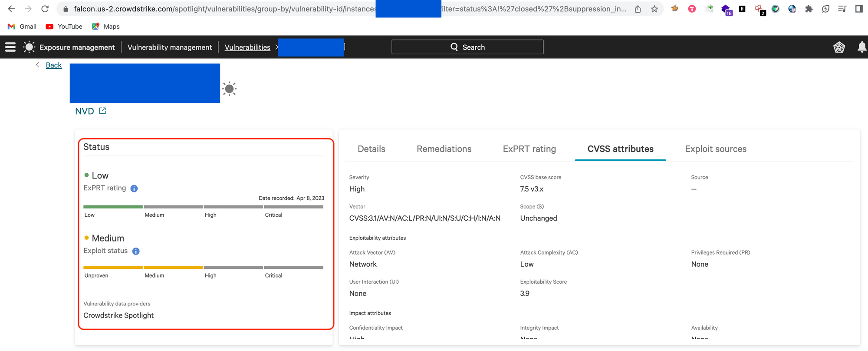Click the browser address bar URL
This screenshot has width=868, height=351.
(x=350, y=9)
